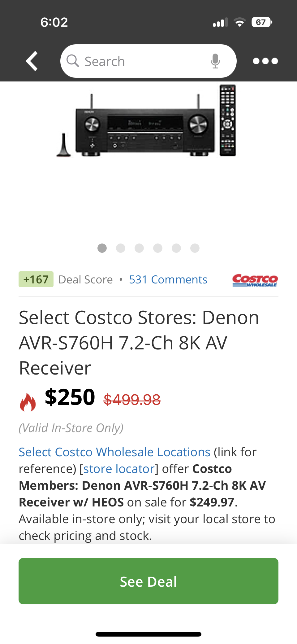This screenshot has height=644, width=297.
Task: Open the three-dot more options menu
Action: pyautogui.click(x=265, y=61)
